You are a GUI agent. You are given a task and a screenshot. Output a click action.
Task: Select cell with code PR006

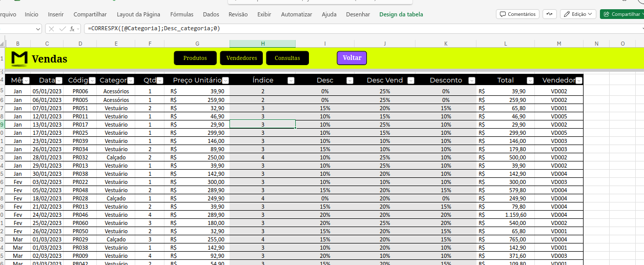pyautogui.click(x=80, y=92)
